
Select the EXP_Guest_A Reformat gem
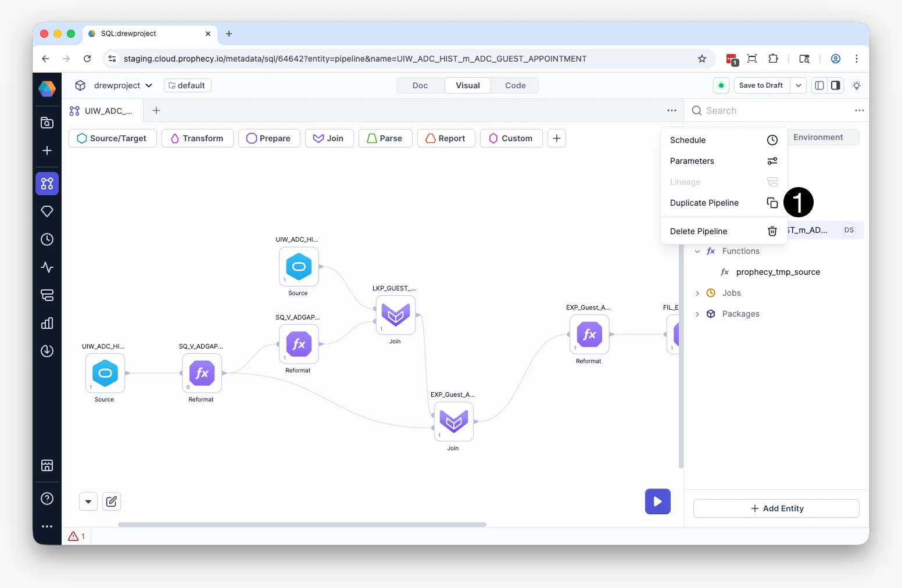pyautogui.click(x=589, y=334)
